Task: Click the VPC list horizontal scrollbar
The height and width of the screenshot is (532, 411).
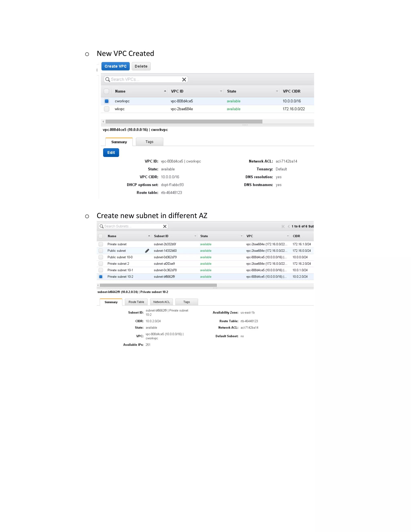Action: [184, 121]
